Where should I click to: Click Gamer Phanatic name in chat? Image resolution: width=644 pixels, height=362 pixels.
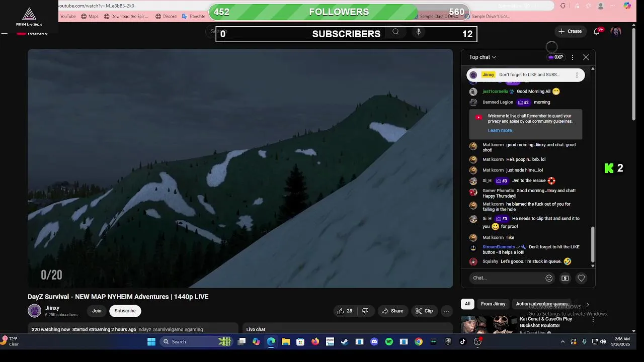coord(498,191)
